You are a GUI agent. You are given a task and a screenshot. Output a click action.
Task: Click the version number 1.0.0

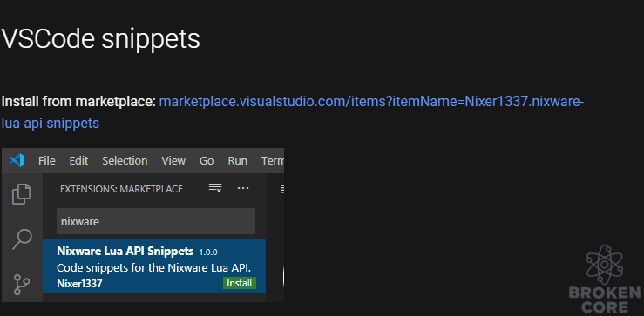tap(208, 252)
